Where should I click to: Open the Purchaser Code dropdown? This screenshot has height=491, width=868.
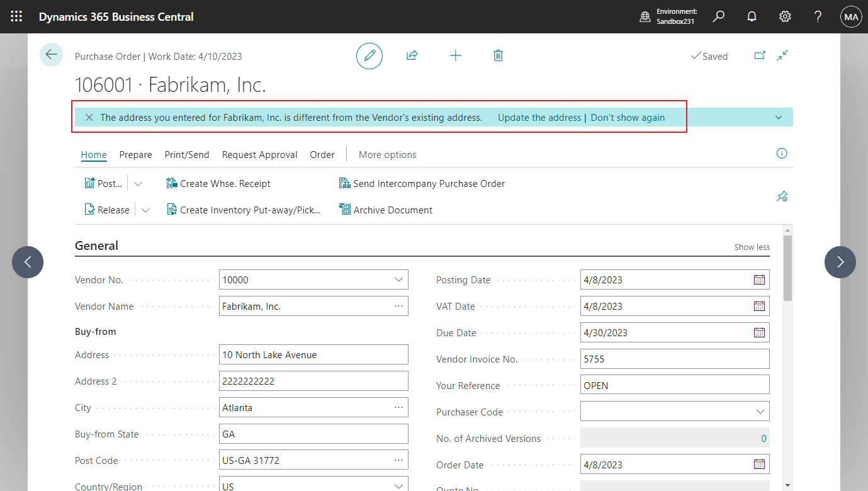coord(759,411)
